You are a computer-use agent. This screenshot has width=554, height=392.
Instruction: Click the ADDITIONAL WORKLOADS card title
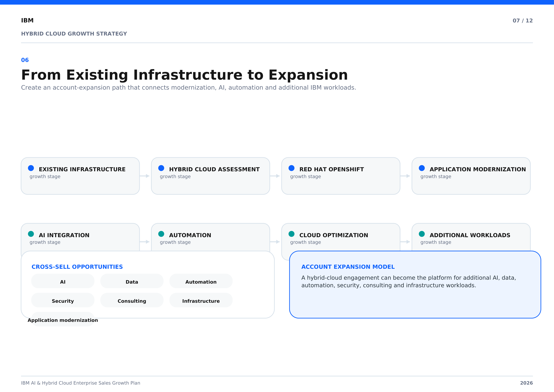(x=470, y=235)
